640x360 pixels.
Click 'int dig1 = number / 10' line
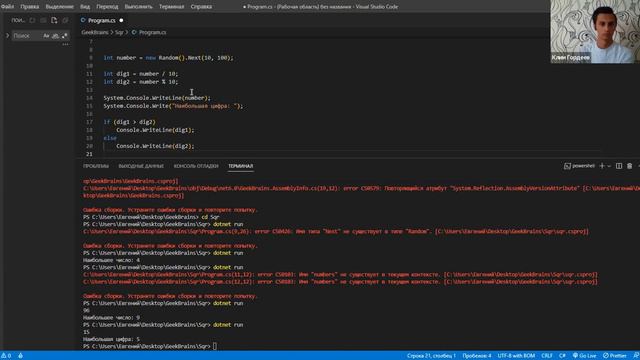[x=141, y=74]
